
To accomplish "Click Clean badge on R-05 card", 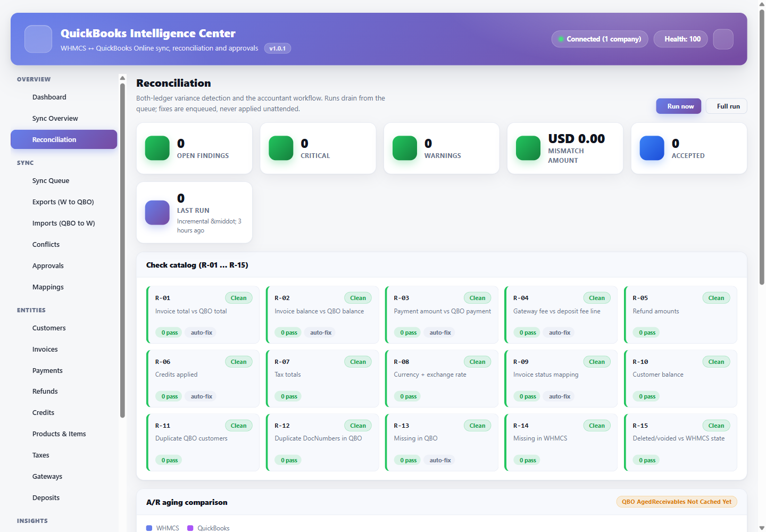I will click(x=716, y=298).
